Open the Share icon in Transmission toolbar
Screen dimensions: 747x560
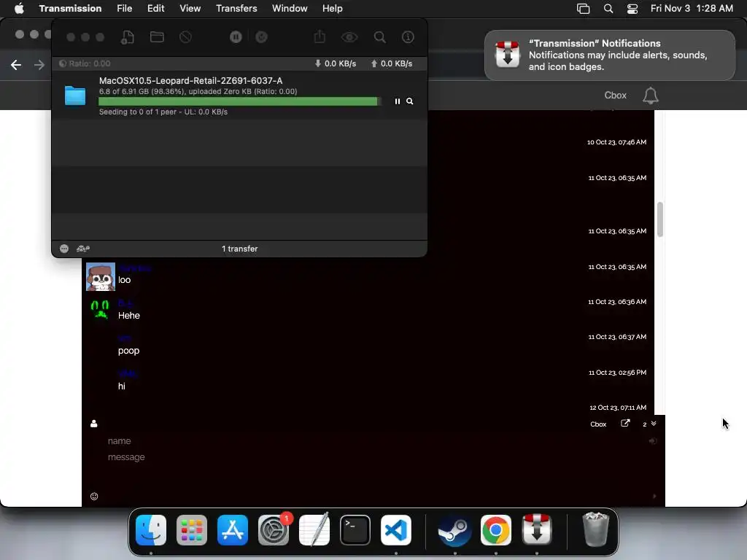pyautogui.click(x=320, y=36)
